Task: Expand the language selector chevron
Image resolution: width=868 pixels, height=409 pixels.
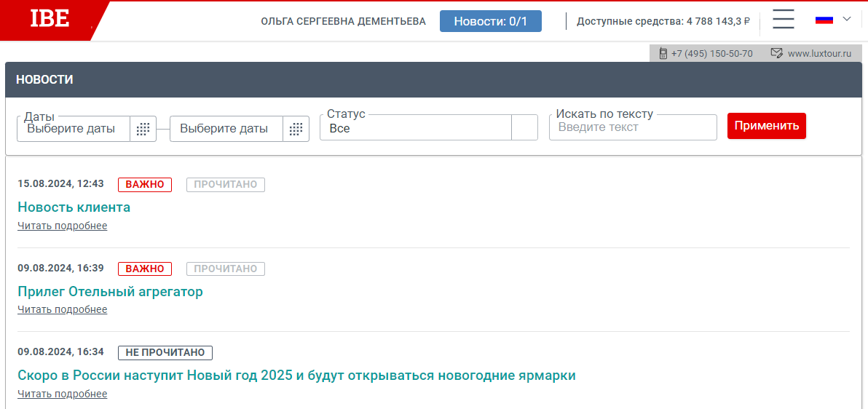Action: [x=846, y=19]
